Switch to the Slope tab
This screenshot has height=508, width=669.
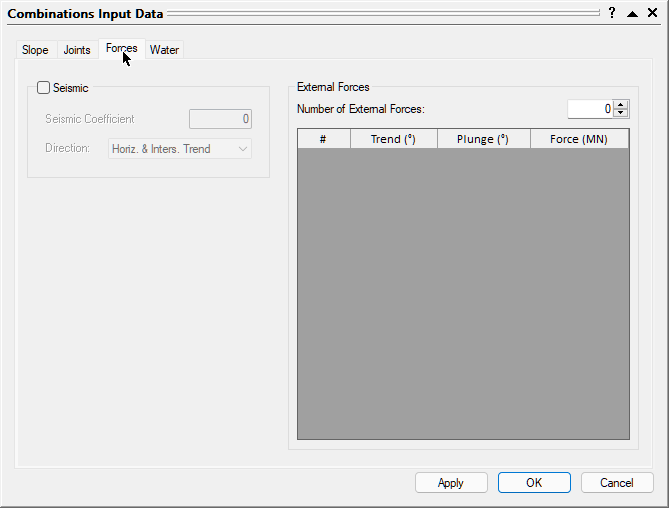point(35,50)
